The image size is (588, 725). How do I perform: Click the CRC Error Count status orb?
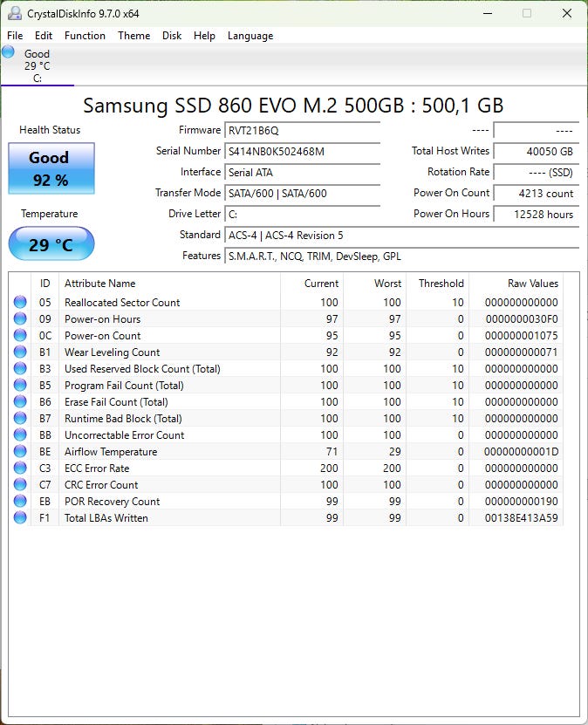(20, 484)
